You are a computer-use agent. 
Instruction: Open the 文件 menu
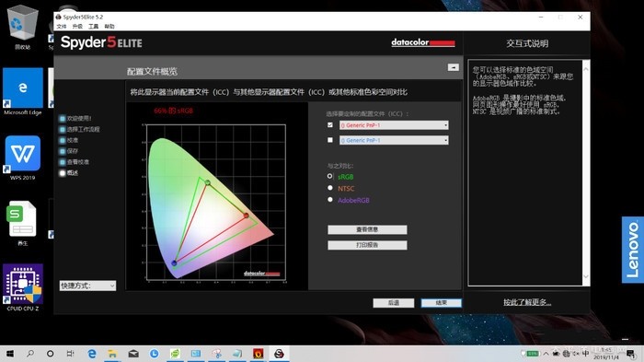coord(62,27)
